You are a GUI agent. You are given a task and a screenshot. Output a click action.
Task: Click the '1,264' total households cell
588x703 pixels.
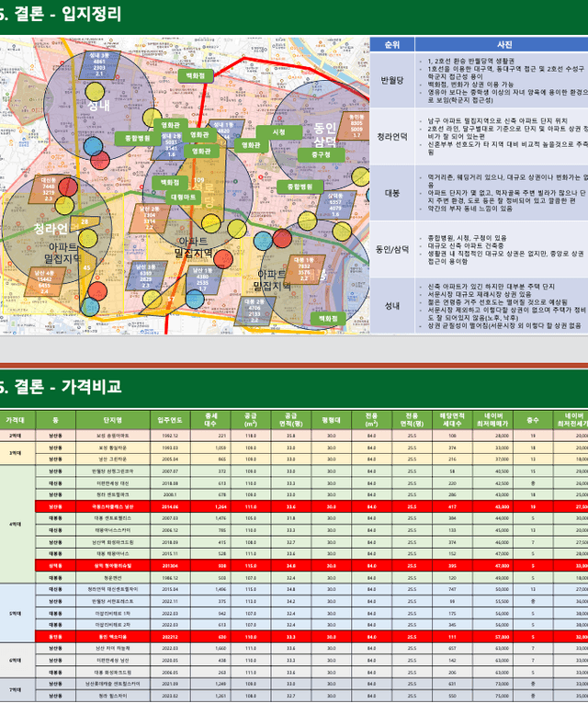pyautogui.click(x=210, y=506)
